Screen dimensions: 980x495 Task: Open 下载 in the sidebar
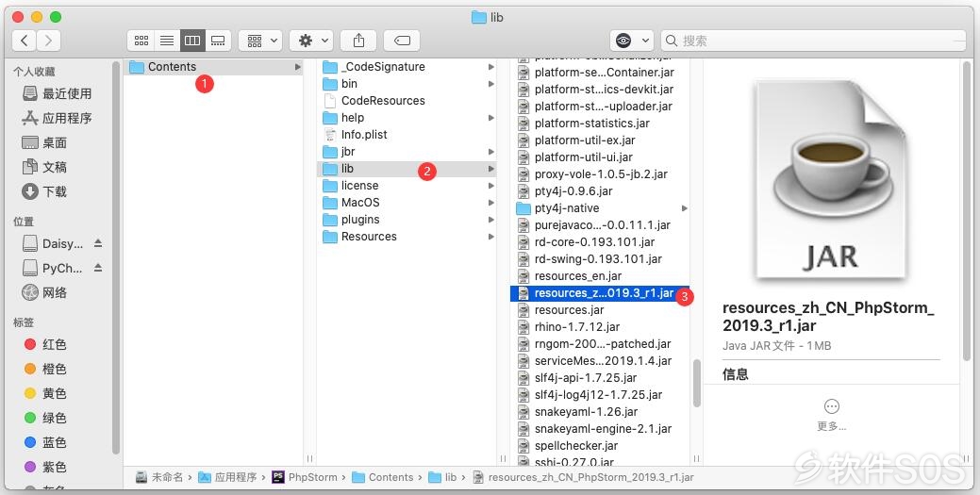point(45,191)
